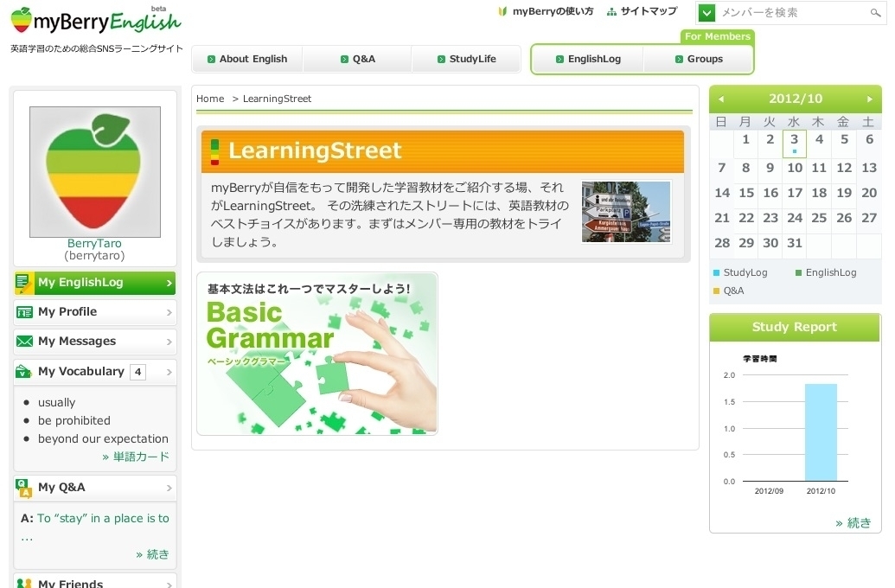This screenshot has height=588, width=895.
Task: Click the EnglishLog legend color swatch
Action: click(x=798, y=273)
